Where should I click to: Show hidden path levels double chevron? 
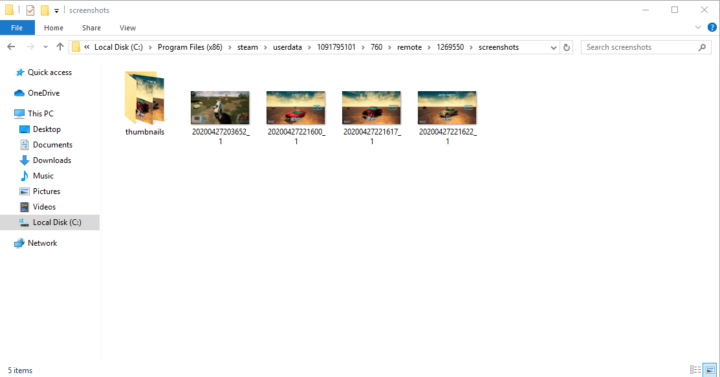tap(87, 47)
